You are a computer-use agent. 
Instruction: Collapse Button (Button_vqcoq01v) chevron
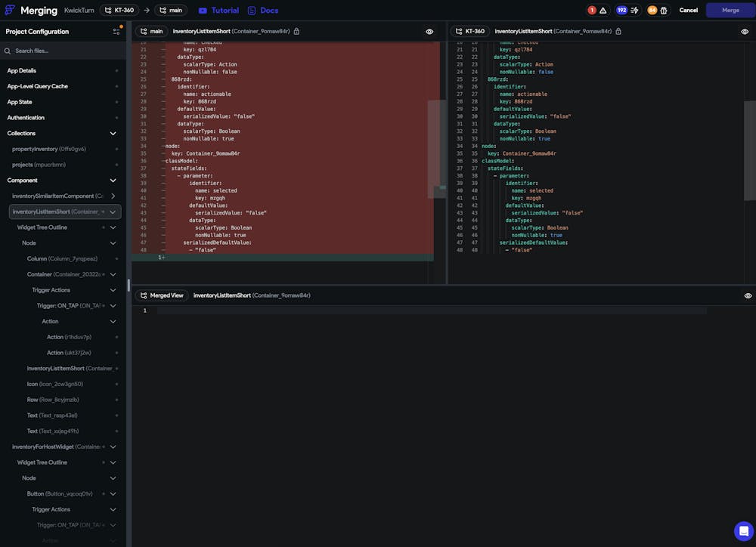pos(113,493)
